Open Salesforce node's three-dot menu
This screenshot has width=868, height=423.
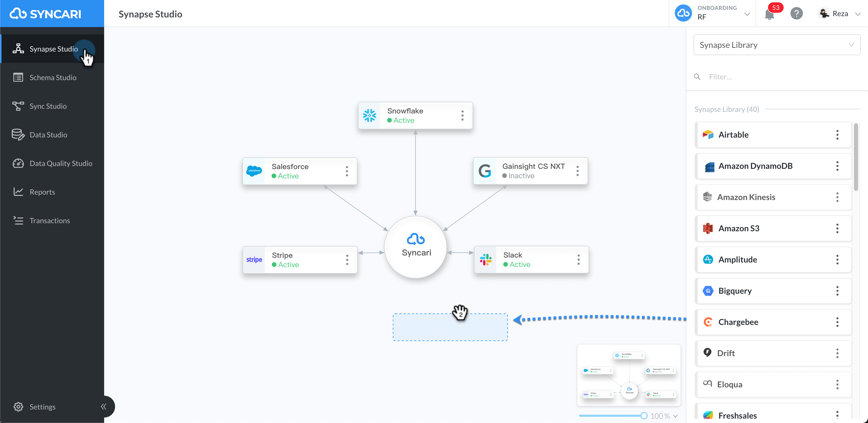point(347,171)
